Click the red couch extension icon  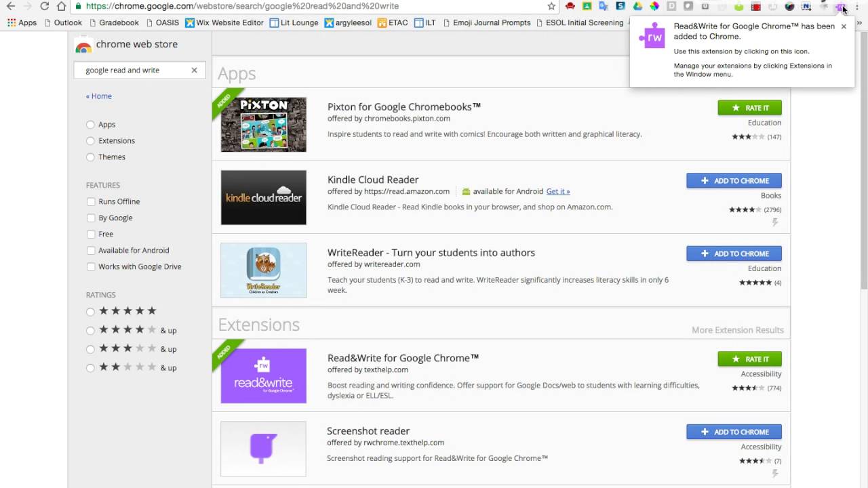point(570,6)
